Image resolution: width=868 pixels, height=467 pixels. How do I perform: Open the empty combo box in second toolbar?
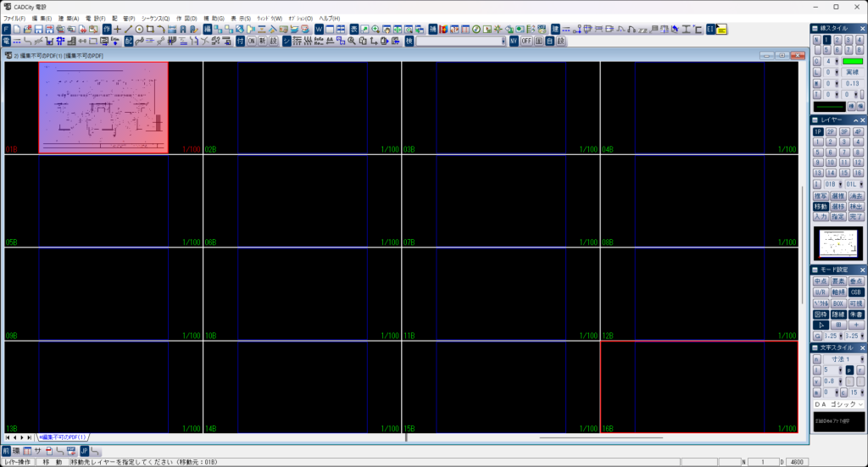click(460, 41)
